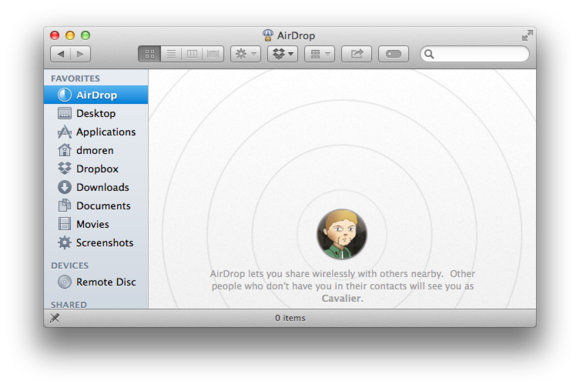Open Dropbox folder in the sidebar
Screen dimensions: 580x388
[96, 169]
